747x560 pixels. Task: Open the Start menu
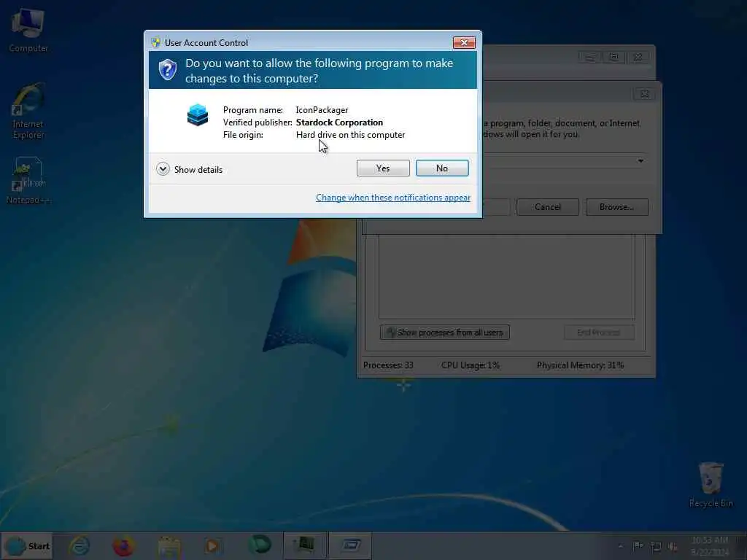click(27, 545)
